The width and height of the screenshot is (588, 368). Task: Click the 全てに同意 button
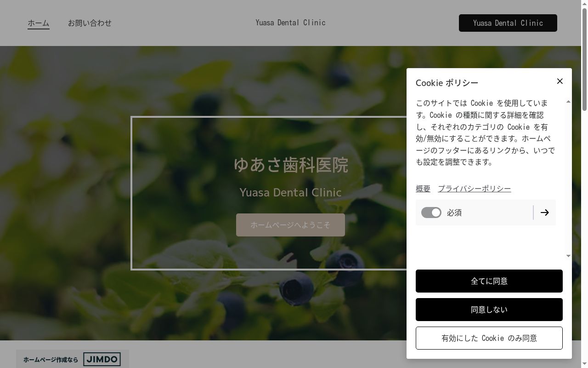(x=489, y=281)
